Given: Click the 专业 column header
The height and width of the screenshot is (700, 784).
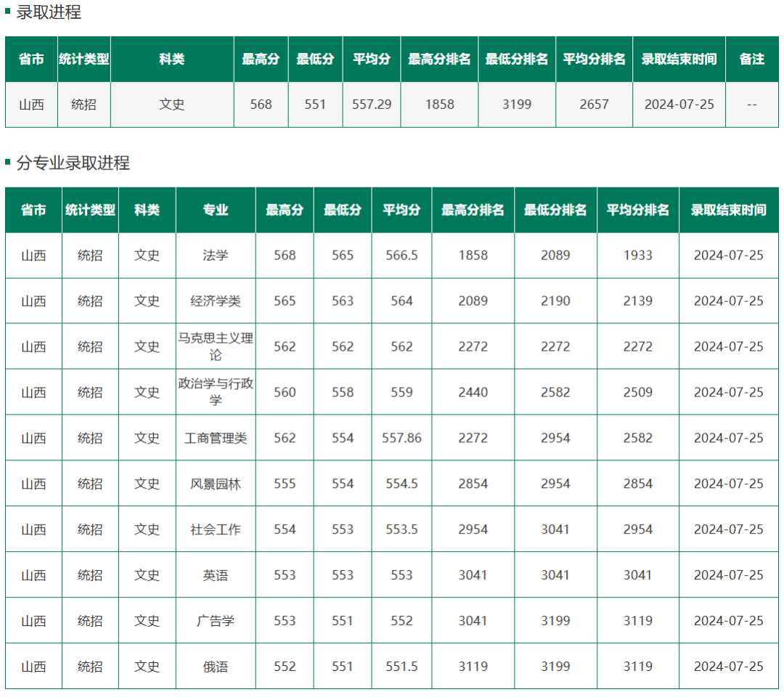Looking at the screenshot, I should pos(216,210).
